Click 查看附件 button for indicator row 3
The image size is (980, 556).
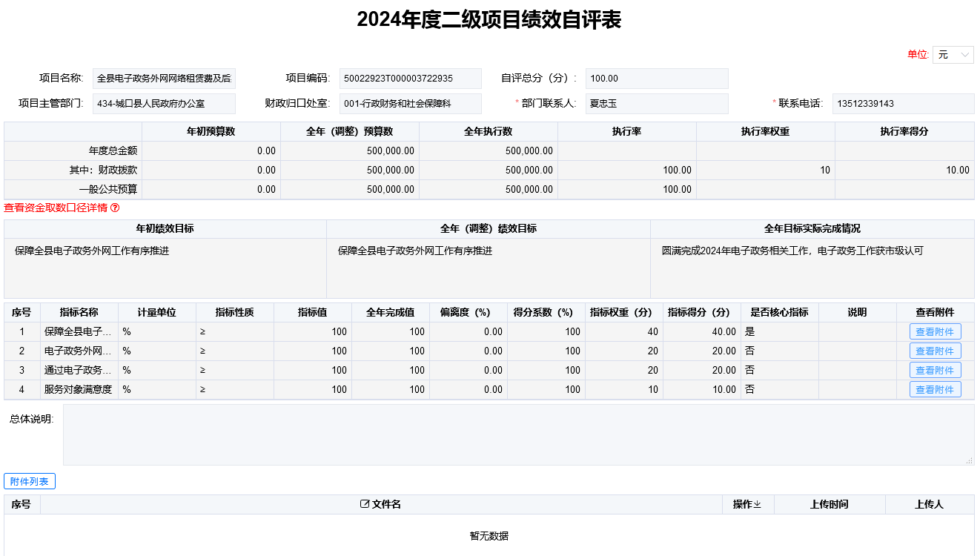click(x=935, y=371)
